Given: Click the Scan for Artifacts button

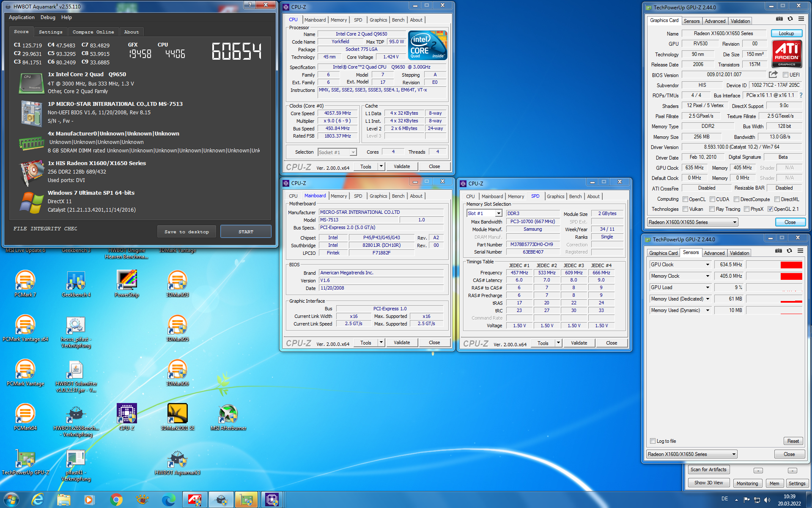Looking at the screenshot, I should click(x=708, y=469).
